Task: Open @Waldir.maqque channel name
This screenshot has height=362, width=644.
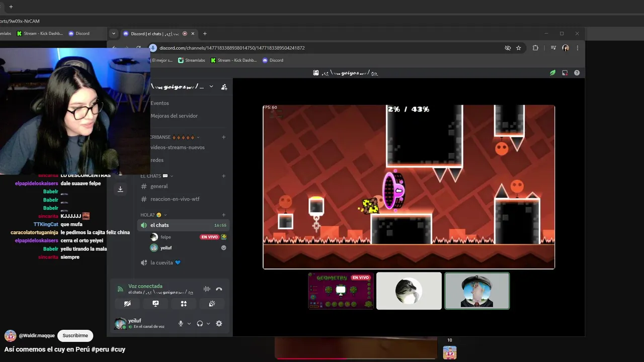Action: [36, 335]
